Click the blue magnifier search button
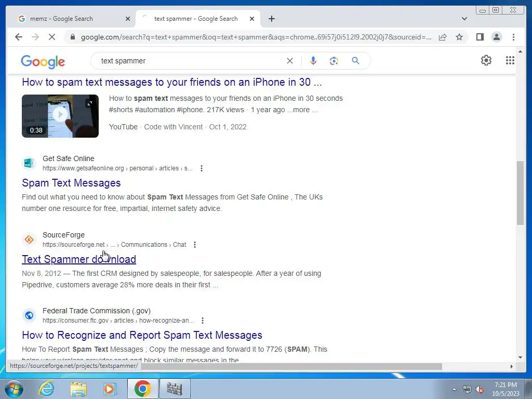Screen dimensions: 532x399 click(x=355, y=61)
